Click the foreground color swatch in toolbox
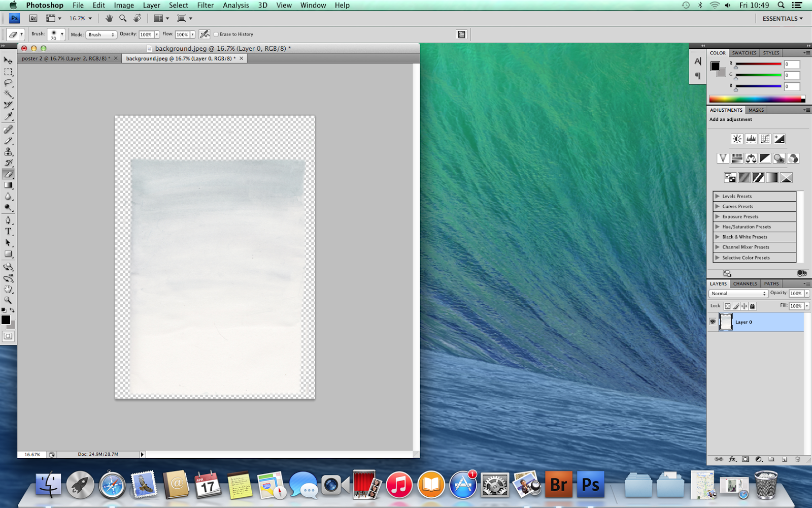The height and width of the screenshot is (508, 812). [x=6, y=320]
